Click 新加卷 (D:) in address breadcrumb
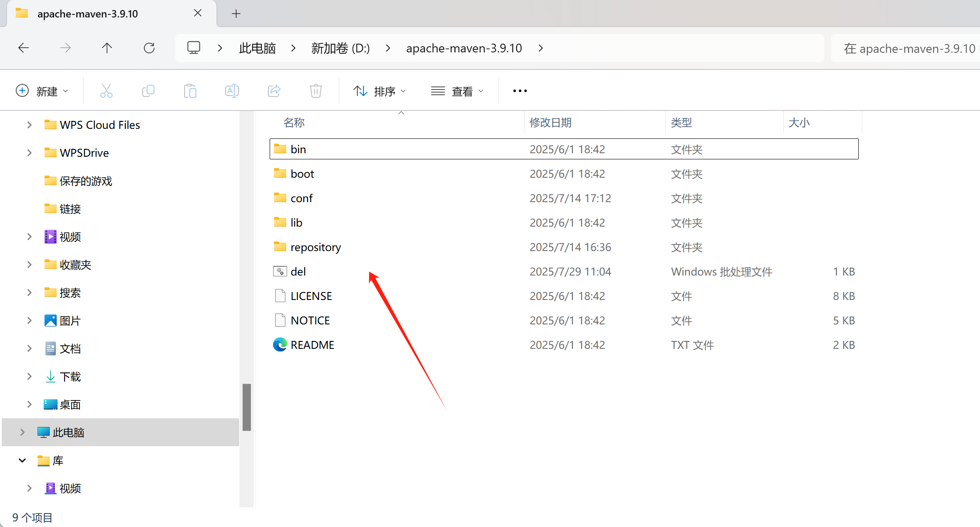This screenshot has height=527, width=980. 340,48
